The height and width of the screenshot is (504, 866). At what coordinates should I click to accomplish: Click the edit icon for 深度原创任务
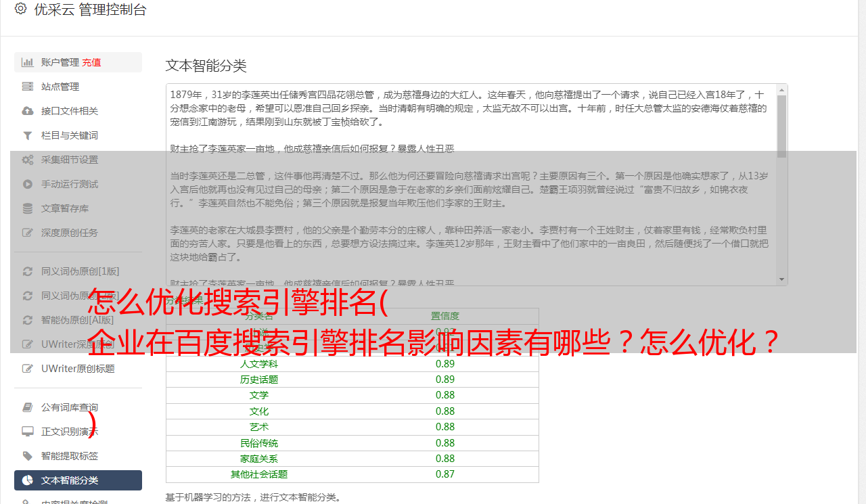tap(28, 233)
